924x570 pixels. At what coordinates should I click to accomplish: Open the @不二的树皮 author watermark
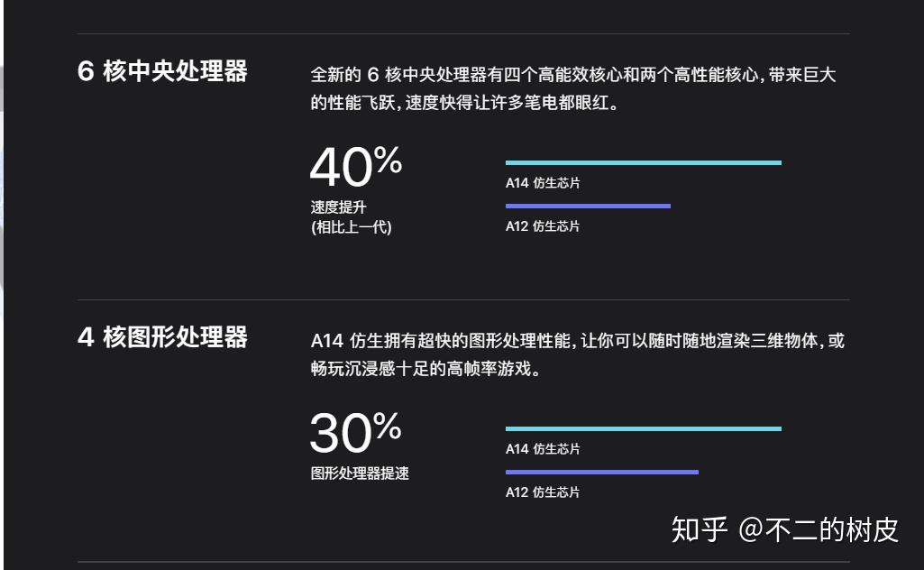[819, 529]
